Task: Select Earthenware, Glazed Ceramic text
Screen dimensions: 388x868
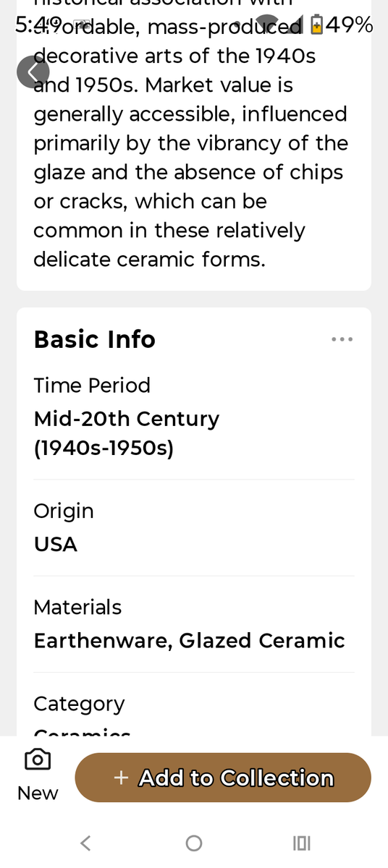Action: pos(190,640)
